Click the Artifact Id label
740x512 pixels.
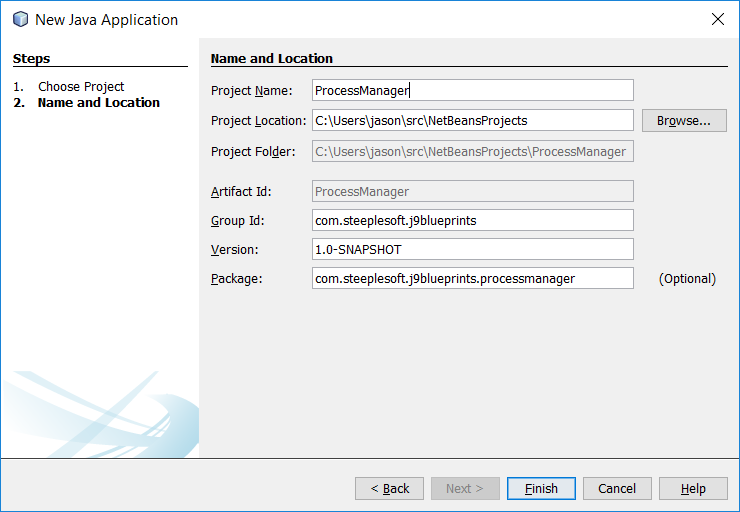point(241,192)
